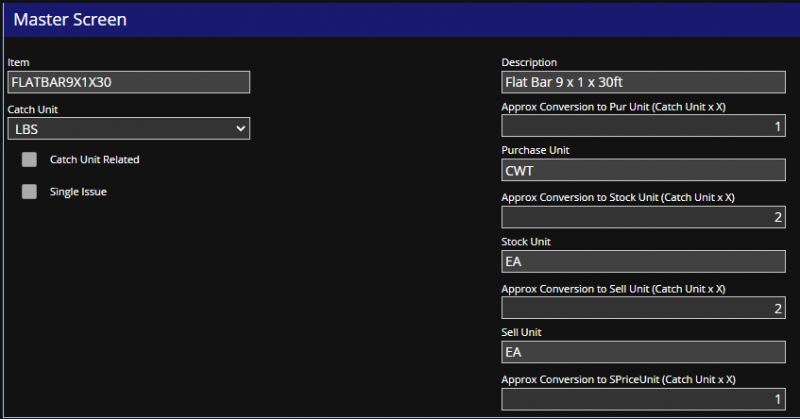Click the Stock Unit field showing EA

[643, 261]
